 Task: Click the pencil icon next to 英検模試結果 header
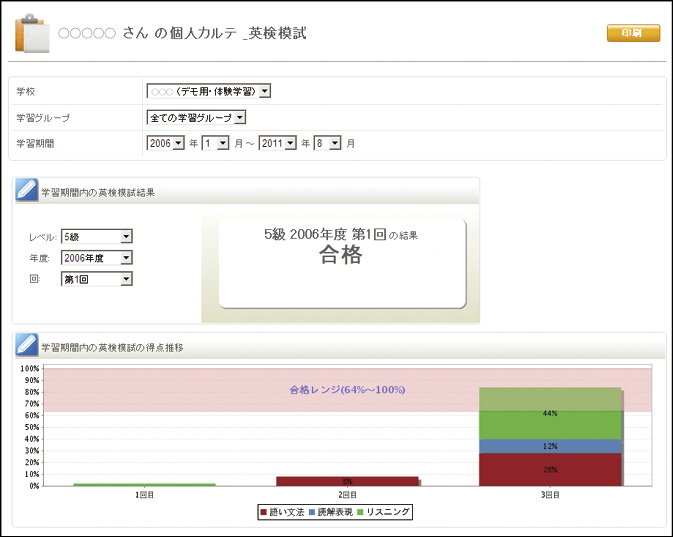[27, 189]
